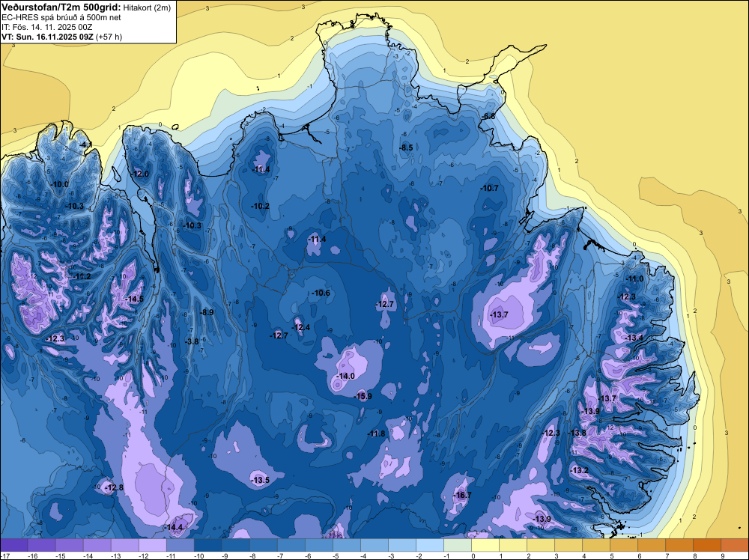
Task: Select the legend swatch above the -5 label
Action: point(346,545)
